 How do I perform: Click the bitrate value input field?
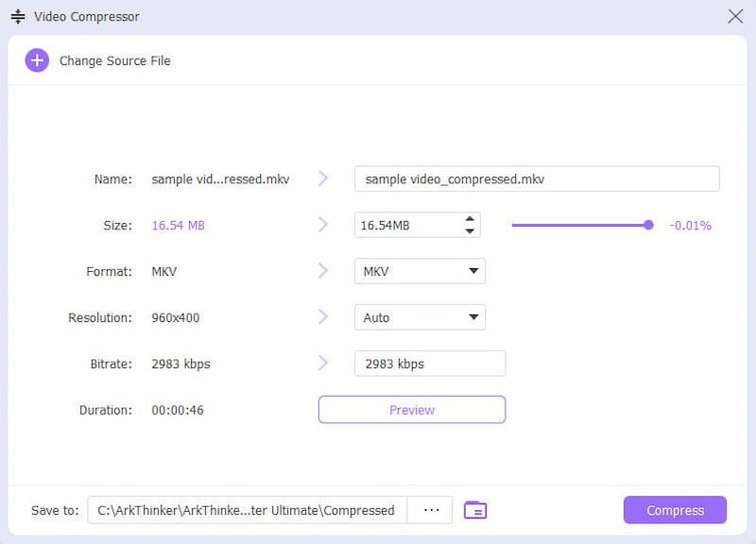[x=430, y=363]
